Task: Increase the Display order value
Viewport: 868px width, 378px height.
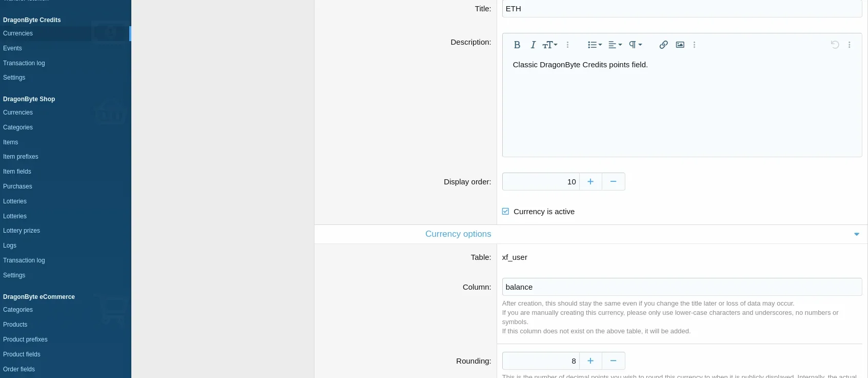Action: point(590,182)
